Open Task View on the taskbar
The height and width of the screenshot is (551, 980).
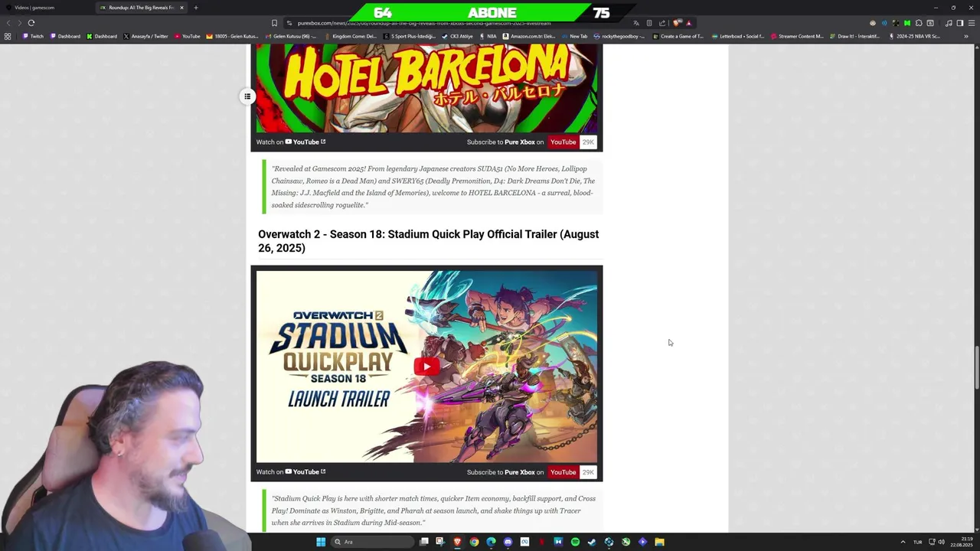pyautogui.click(x=423, y=542)
